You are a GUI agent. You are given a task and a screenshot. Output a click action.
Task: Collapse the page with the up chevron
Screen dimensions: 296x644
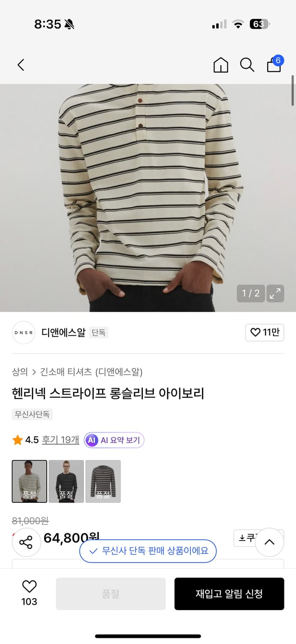click(270, 542)
